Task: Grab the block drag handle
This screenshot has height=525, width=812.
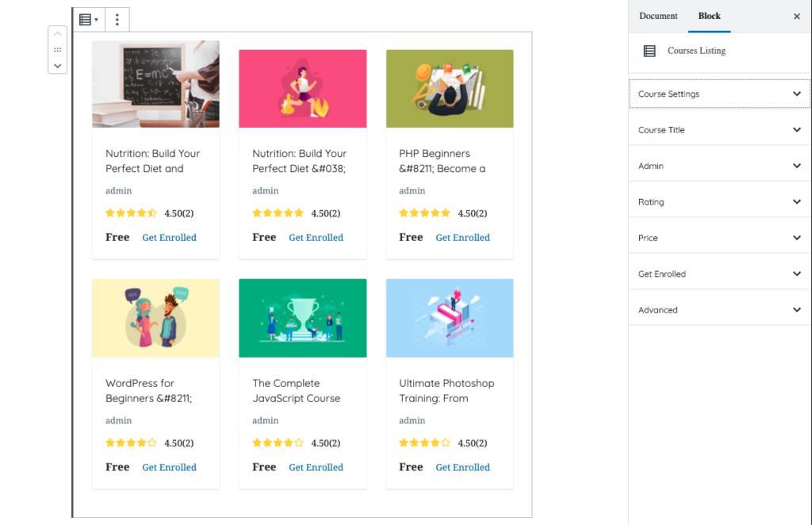Action: coord(57,50)
